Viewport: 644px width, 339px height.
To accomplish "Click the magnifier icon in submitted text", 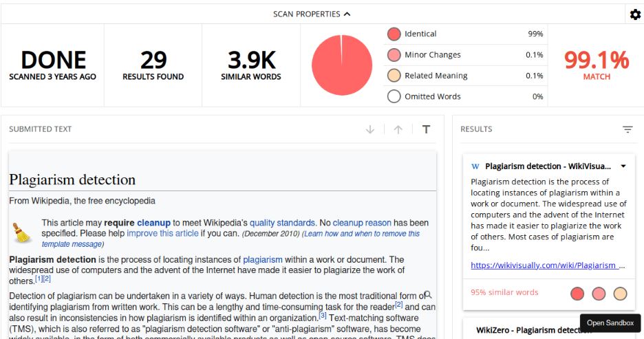I will [x=427, y=295].
